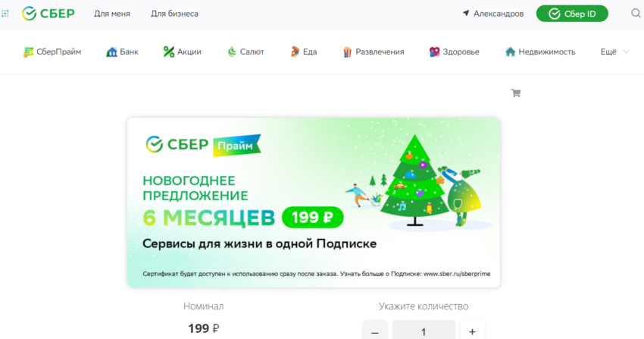Open the search magnifier icon

636,14
